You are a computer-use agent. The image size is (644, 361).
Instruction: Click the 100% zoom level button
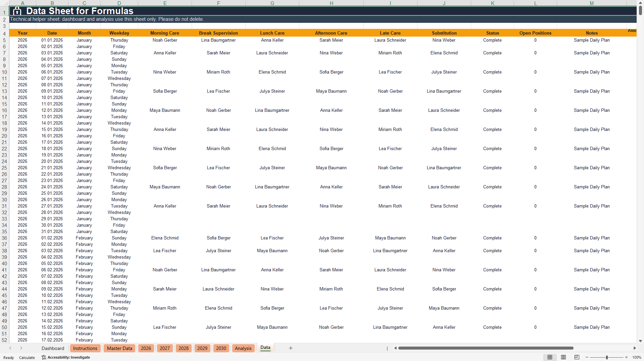(x=637, y=357)
